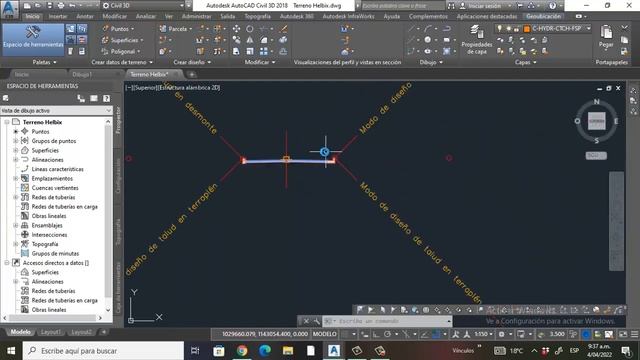Select the Move tool in Modificar panel

236,29
